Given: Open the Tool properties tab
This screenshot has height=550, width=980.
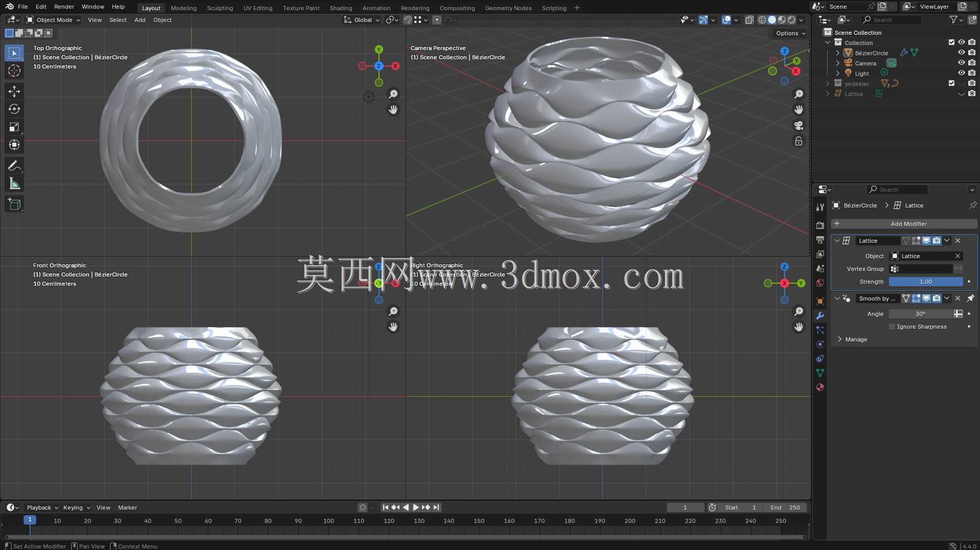Looking at the screenshot, I should point(820,207).
